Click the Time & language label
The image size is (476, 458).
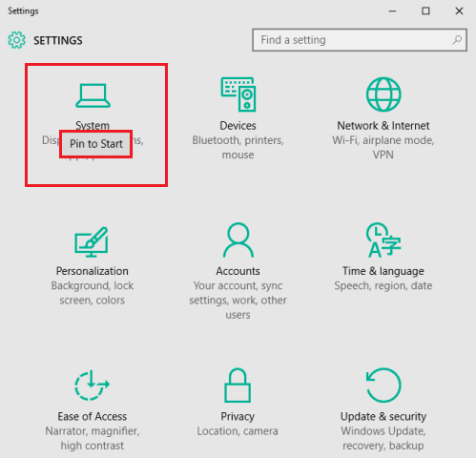coord(383,271)
